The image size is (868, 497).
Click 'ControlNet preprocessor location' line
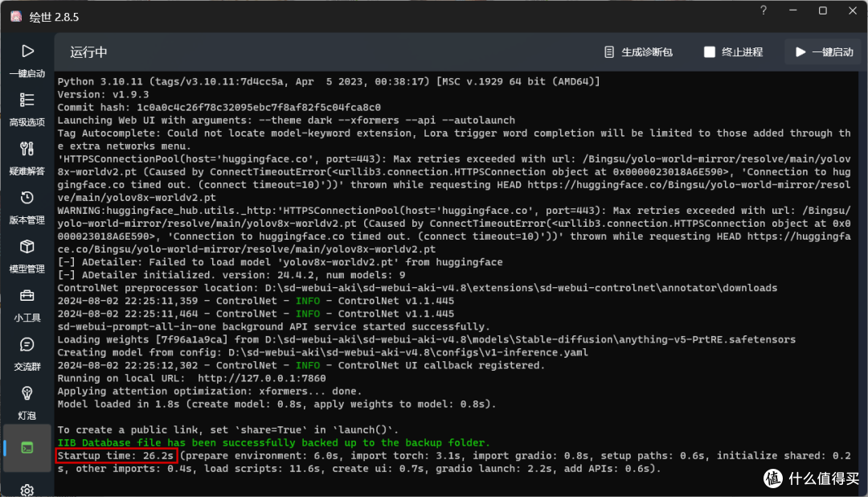pyautogui.click(x=417, y=288)
